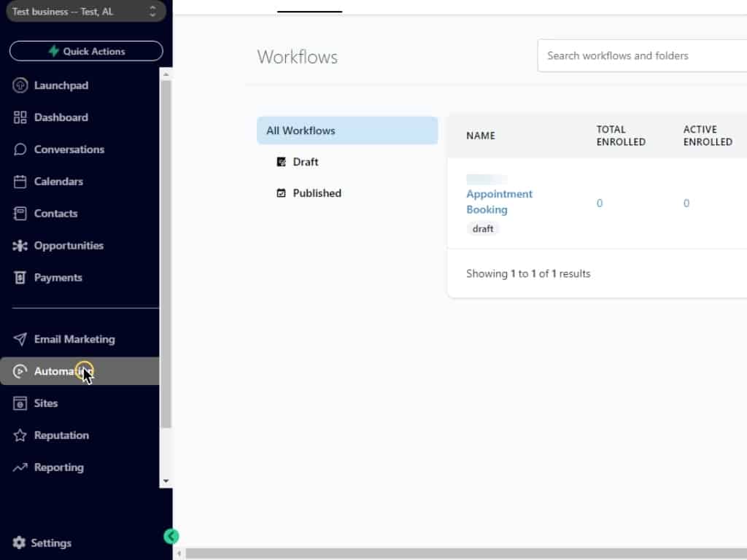
Task: Open Settings via the gear icon
Action: pyautogui.click(x=19, y=542)
